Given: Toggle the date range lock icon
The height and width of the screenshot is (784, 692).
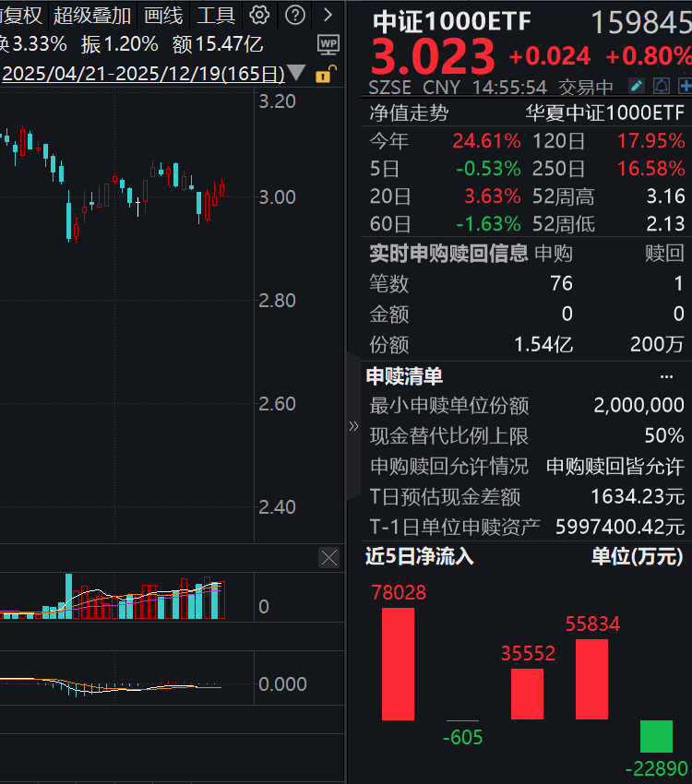Looking at the screenshot, I should (324, 74).
